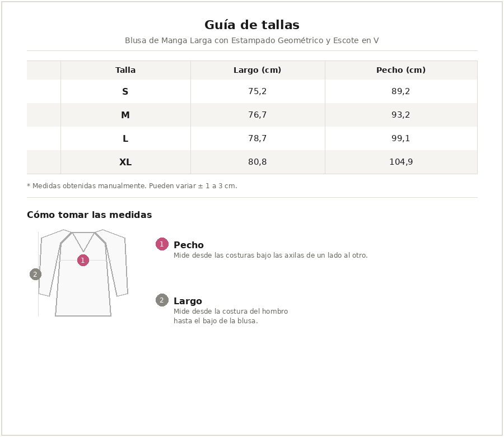
Task: Click the XL size row label
Action: point(125,162)
